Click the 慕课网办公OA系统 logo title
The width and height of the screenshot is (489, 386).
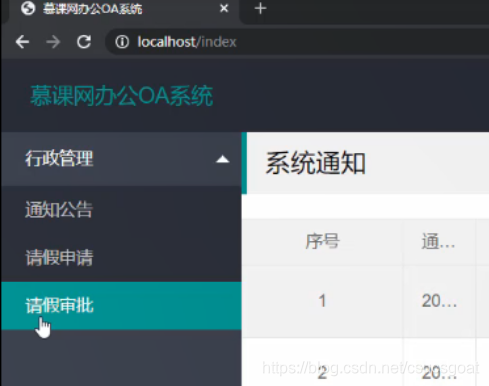[x=122, y=96]
